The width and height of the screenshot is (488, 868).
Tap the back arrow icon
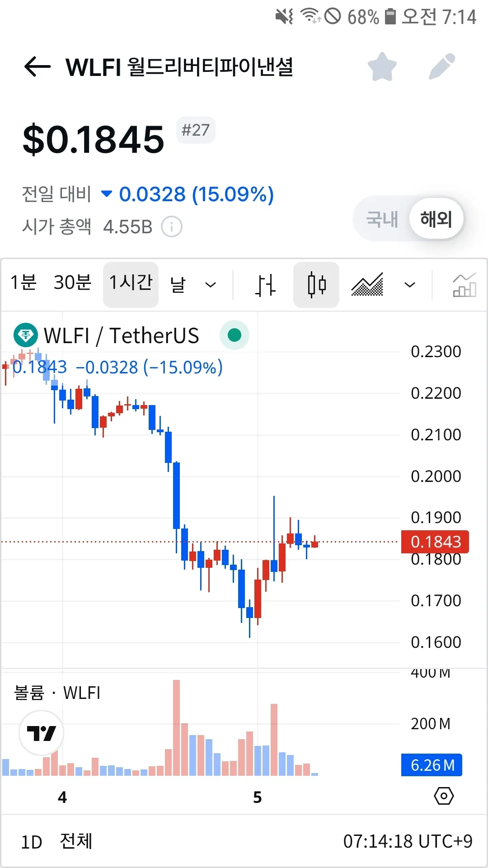click(x=37, y=67)
